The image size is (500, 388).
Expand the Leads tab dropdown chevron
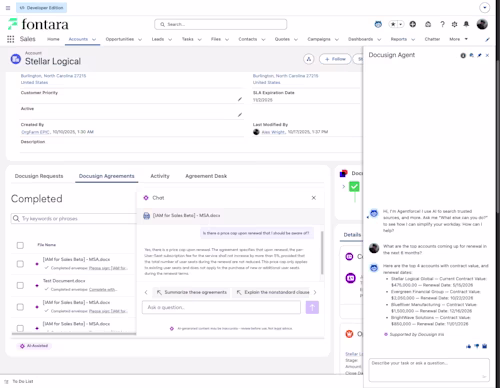(170, 39)
